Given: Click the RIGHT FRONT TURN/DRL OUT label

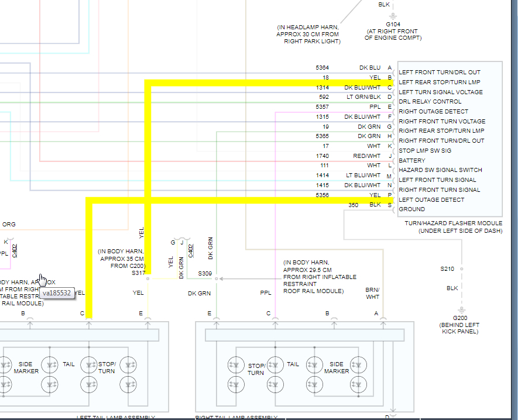Looking at the screenshot, I should coord(441,140).
